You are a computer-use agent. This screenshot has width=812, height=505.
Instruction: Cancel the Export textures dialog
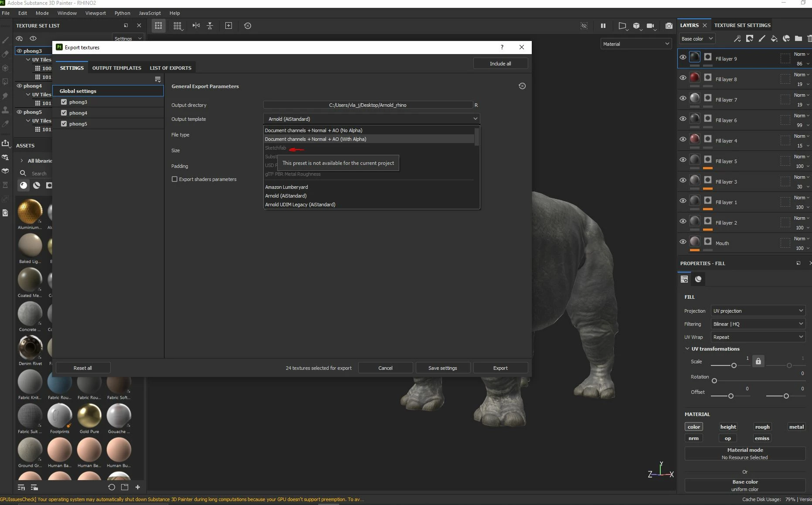click(385, 368)
